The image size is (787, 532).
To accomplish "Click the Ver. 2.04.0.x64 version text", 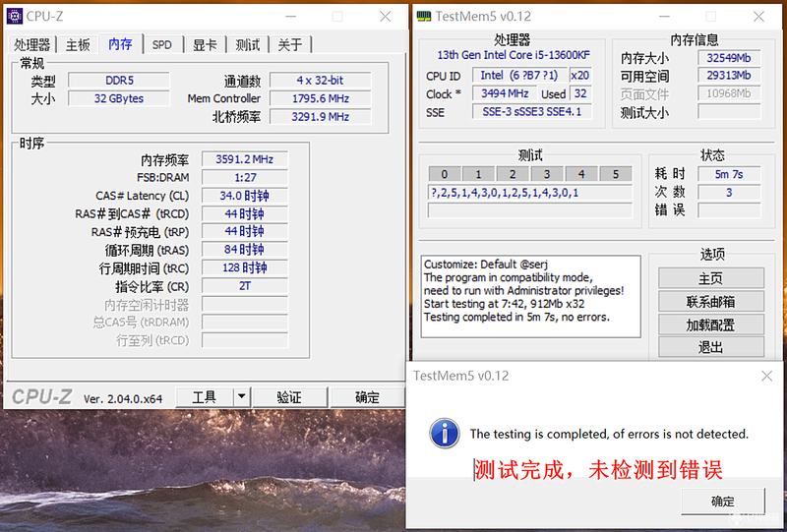I will pyautogui.click(x=123, y=399).
